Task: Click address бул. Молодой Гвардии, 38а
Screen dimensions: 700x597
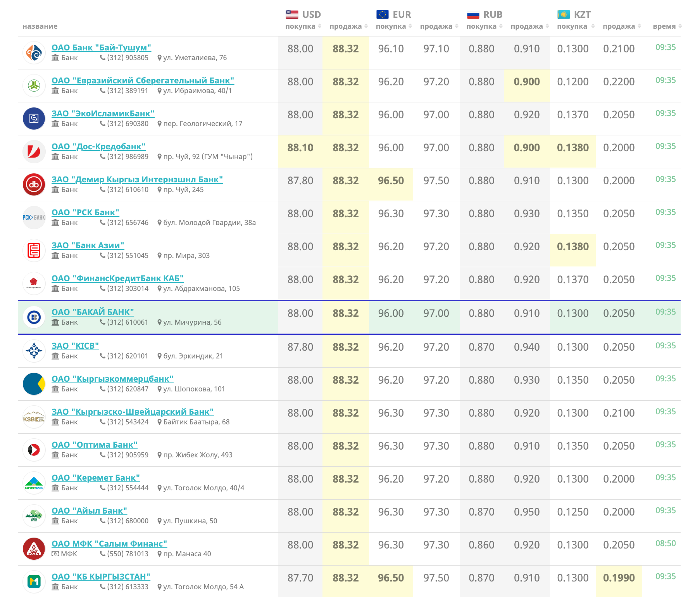Action: (210, 223)
